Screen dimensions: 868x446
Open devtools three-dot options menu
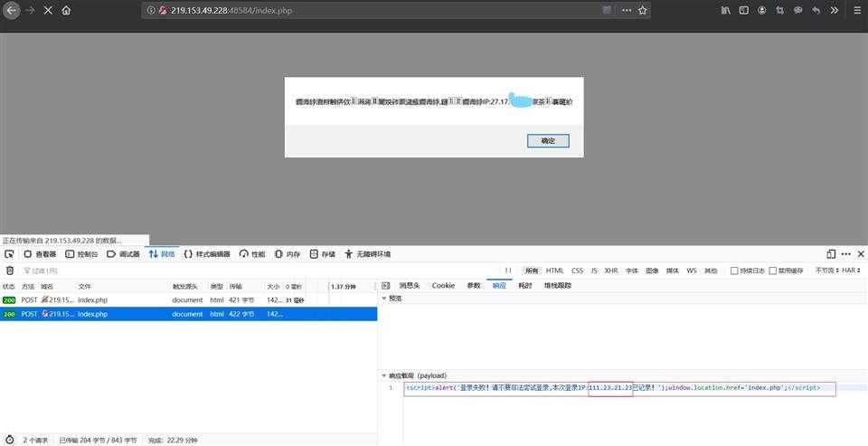pos(846,254)
